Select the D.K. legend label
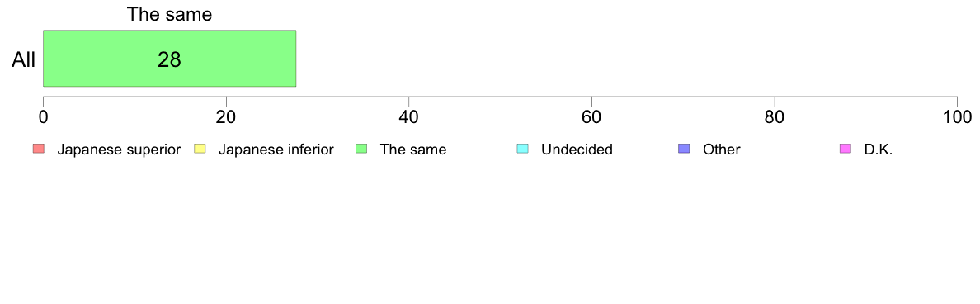 coord(879,150)
